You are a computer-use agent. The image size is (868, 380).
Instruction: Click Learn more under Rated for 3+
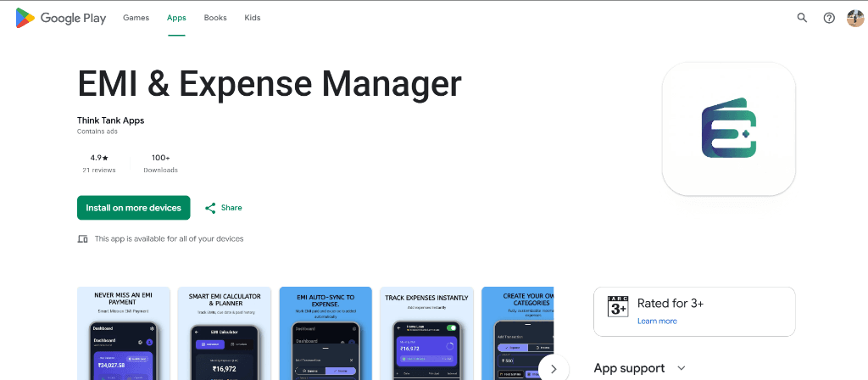coord(657,321)
